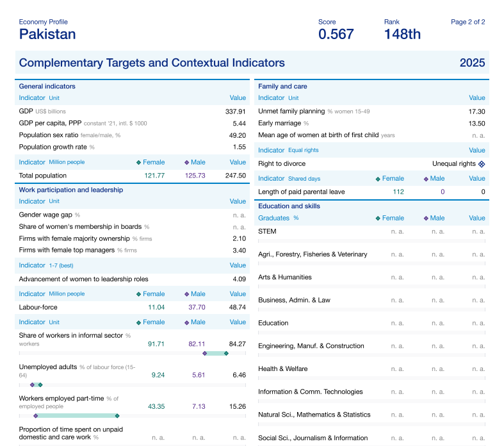Viewport: 504px width, 446px height.
Task: Click the Page 2 of 2 label
Action: pyautogui.click(x=467, y=22)
